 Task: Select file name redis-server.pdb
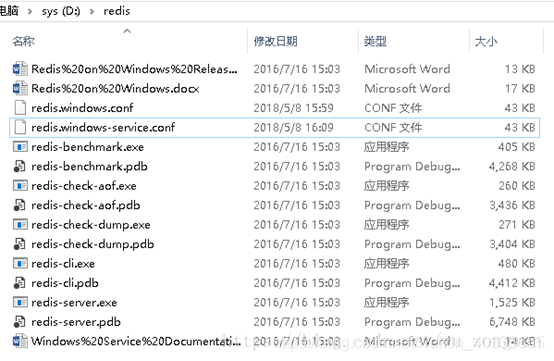tap(76, 322)
